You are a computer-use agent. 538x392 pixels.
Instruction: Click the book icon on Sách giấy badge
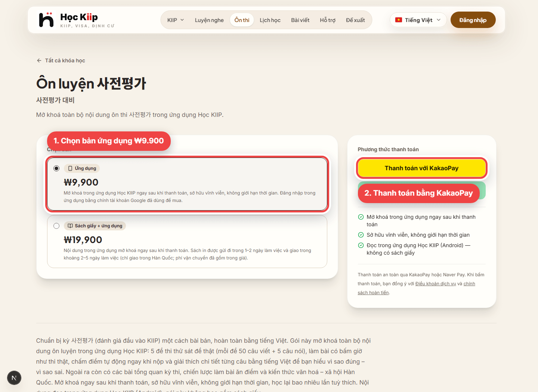[70, 226]
